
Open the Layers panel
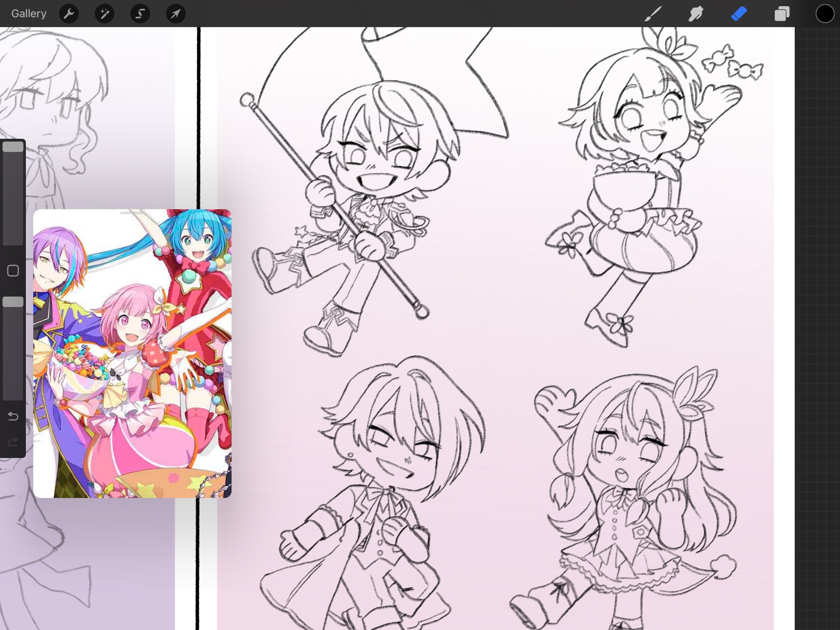coord(782,14)
